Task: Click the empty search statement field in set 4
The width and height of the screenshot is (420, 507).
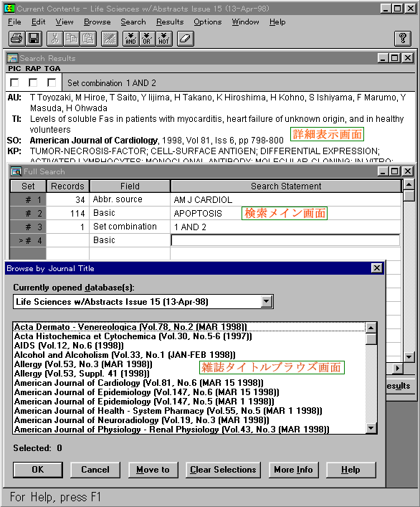Action: (x=285, y=240)
